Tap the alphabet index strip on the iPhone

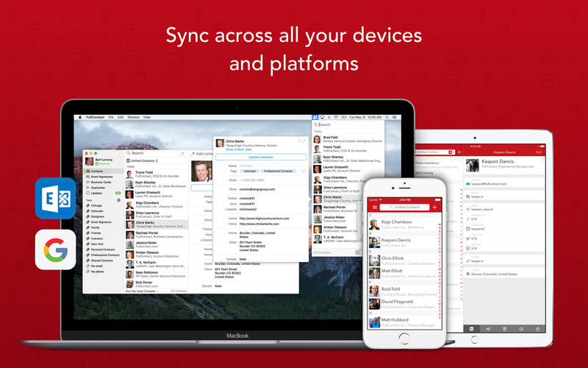pyautogui.click(x=440, y=270)
